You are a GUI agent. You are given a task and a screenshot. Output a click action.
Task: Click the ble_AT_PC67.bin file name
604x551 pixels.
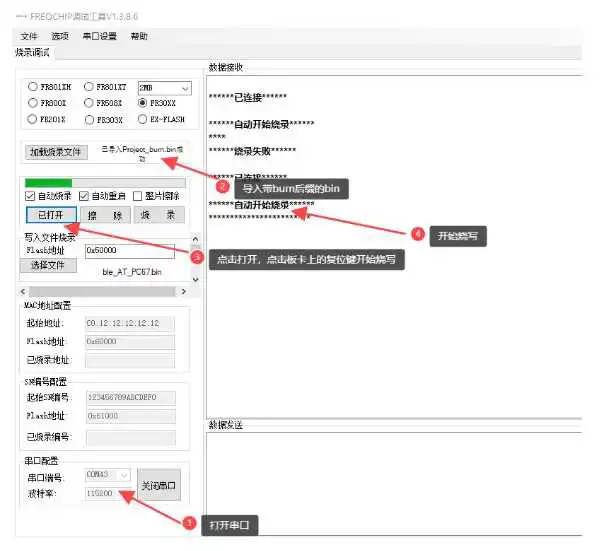click(132, 272)
